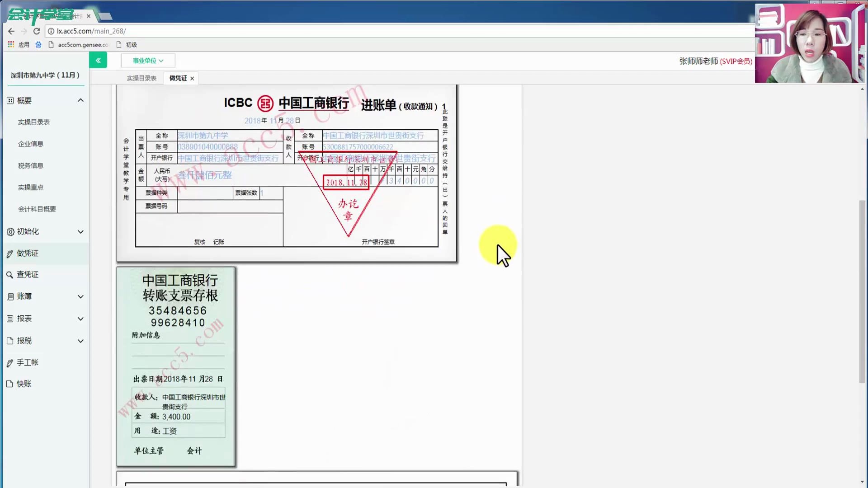Click the 初始化 gear icon
The width and height of the screenshot is (868, 488).
pos(9,231)
